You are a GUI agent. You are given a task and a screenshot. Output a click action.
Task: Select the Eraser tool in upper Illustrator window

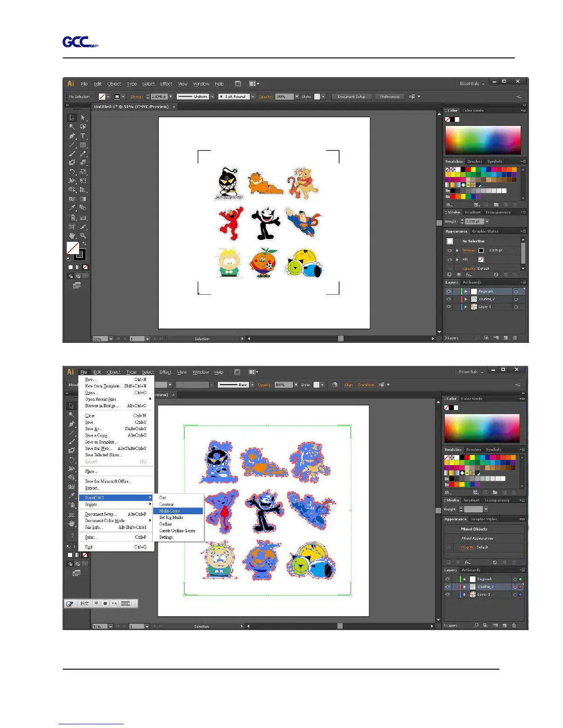(83, 162)
